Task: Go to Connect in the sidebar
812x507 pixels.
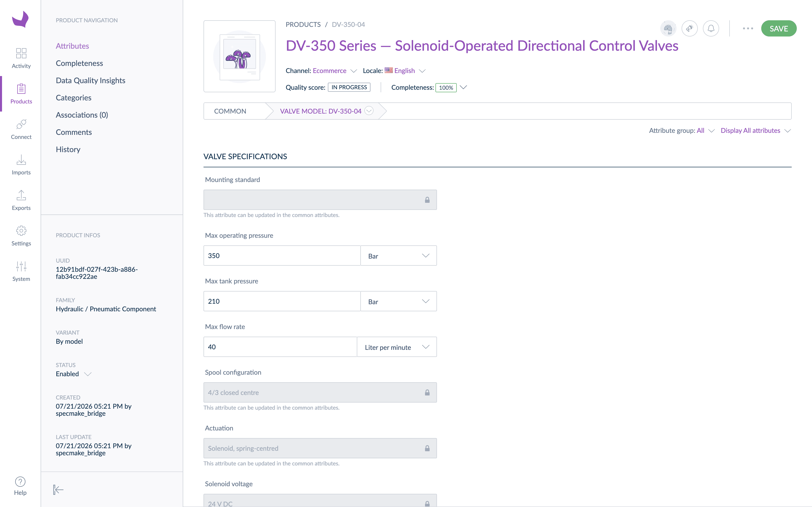Action: tap(21, 130)
